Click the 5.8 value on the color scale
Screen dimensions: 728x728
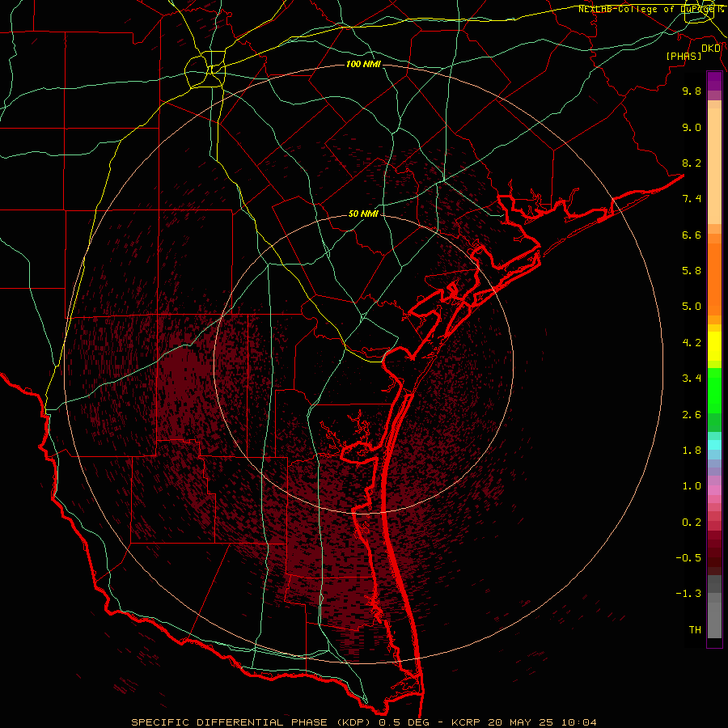[x=692, y=271]
